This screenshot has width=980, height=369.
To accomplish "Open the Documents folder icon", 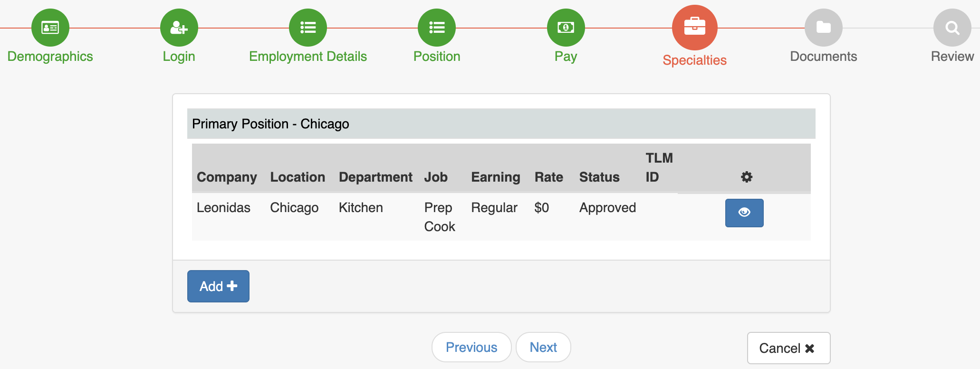I will (823, 27).
